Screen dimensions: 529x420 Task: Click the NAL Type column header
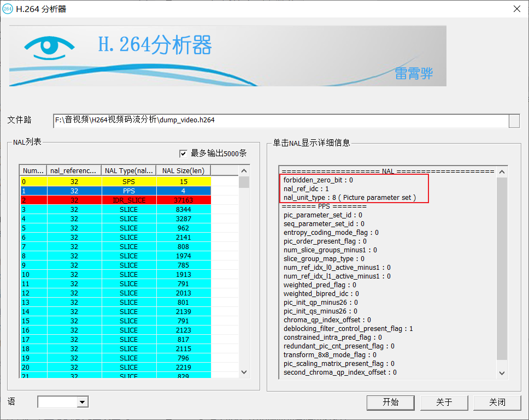pyautogui.click(x=128, y=170)
